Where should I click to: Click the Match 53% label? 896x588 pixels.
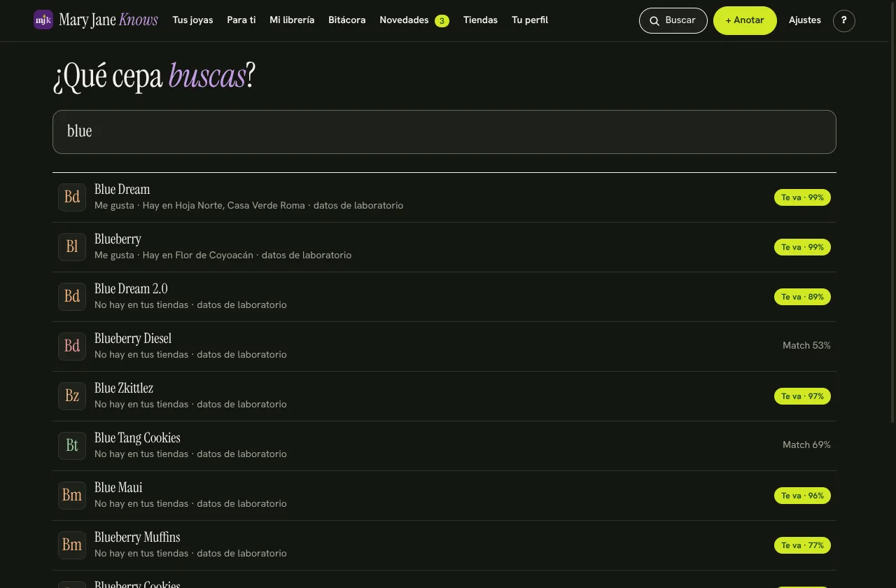[806, 345]
